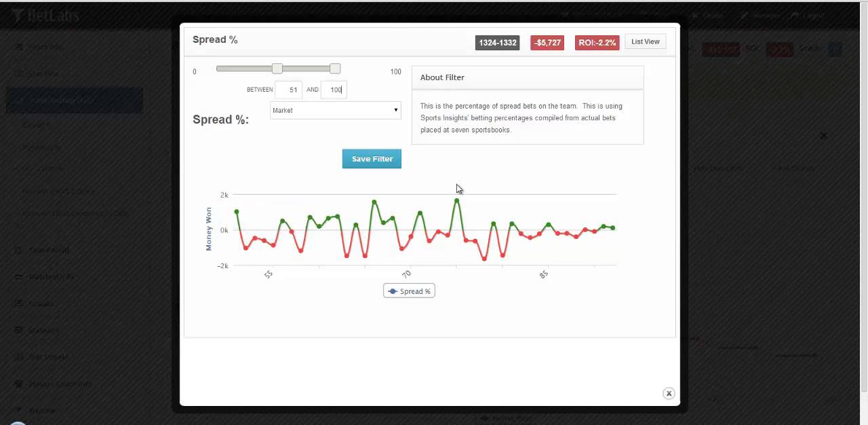Viewport: 868px width, 425px height.
Task: Click the 1324-1332 record badge
Action: point(498,43)
